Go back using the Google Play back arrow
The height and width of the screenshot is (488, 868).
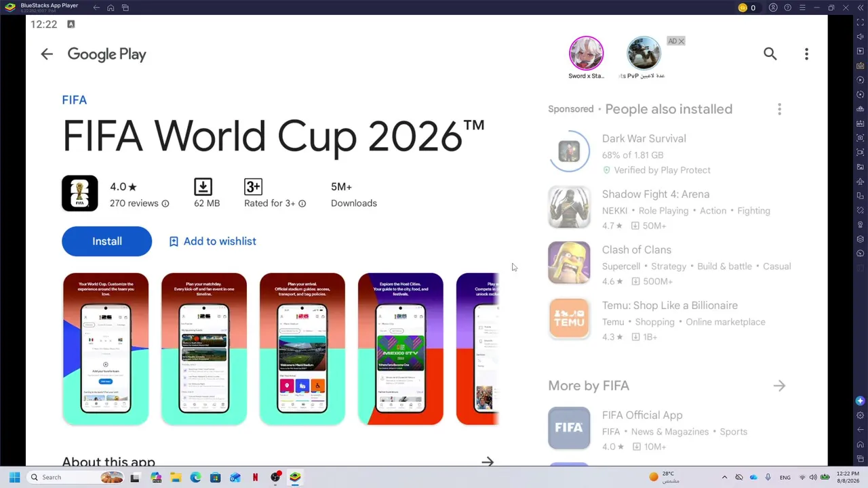tap(47, 54)
